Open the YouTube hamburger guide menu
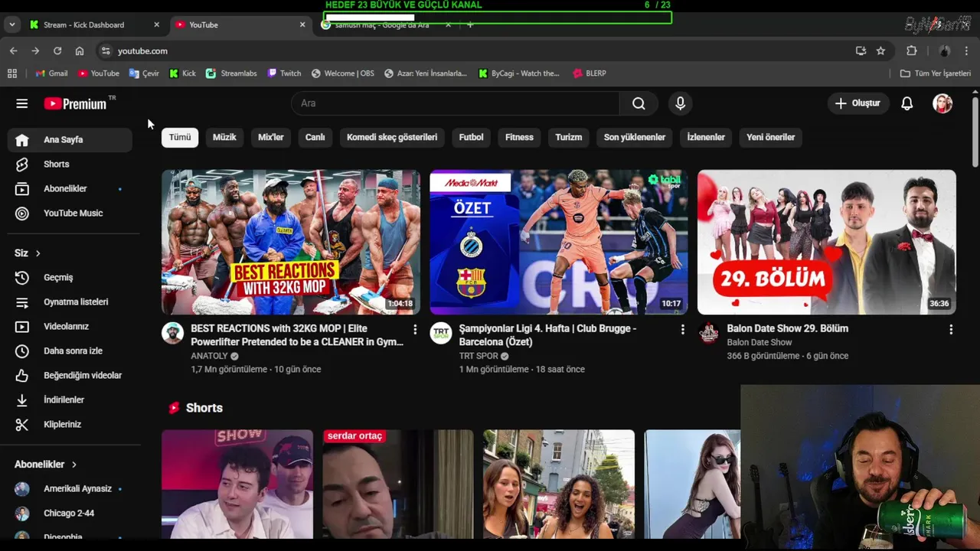The image size is (980, 551). pyautogui.click(x=21, y=103)
